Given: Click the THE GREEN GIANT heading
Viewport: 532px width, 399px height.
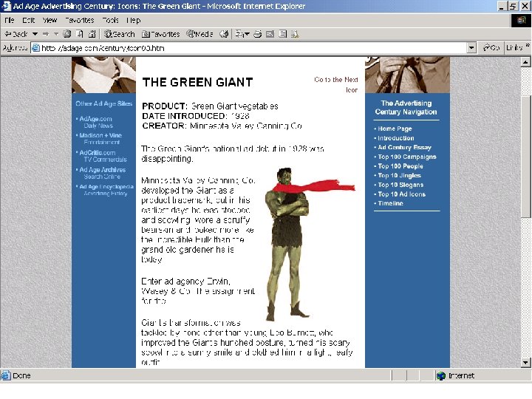Looking at the screenshot, I should (197, 82).
